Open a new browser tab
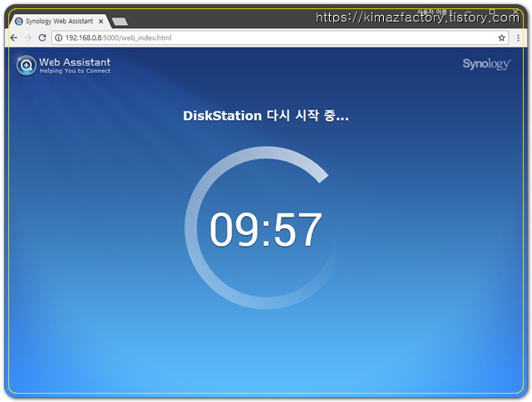 pos(120,22)
